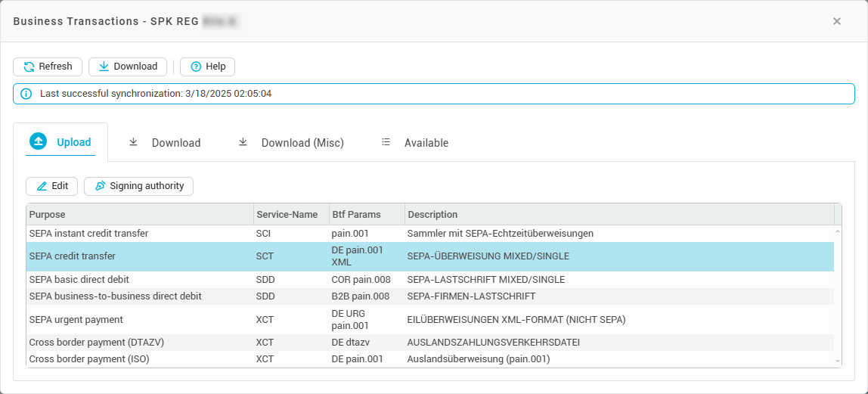The width and height of the screenshot is (868, 394).
Task: Select the SEPA basic direct debit row
Action: 430,280
